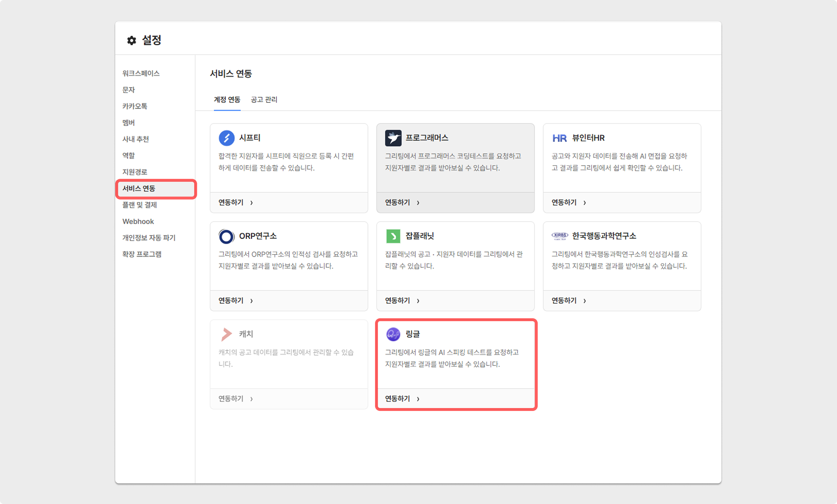
Task: Click the 시프티 blue lightning logo icon
Action: [226, 138]
